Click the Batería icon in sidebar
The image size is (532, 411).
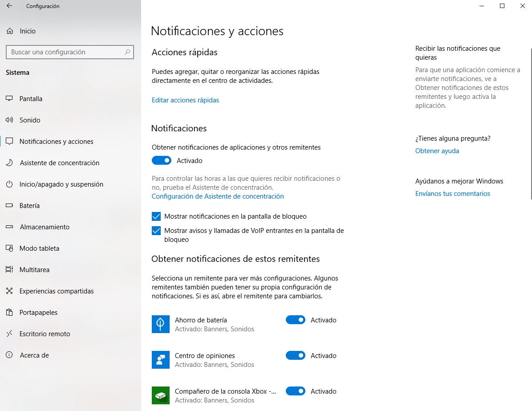pos(9,206)
